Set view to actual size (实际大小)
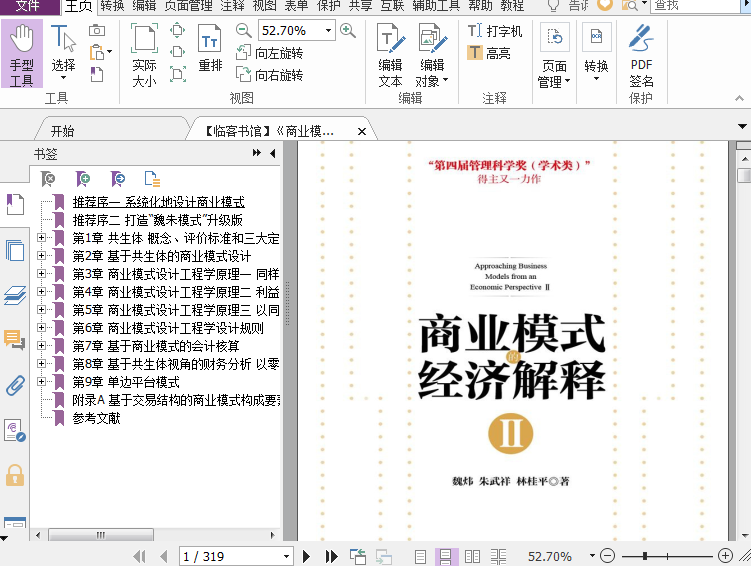The image size is (751, 566). 144,56
